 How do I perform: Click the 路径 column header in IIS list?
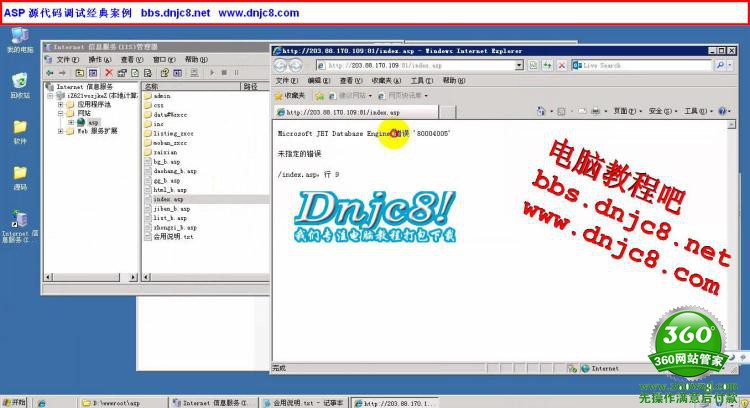click(x=255, y=87)
